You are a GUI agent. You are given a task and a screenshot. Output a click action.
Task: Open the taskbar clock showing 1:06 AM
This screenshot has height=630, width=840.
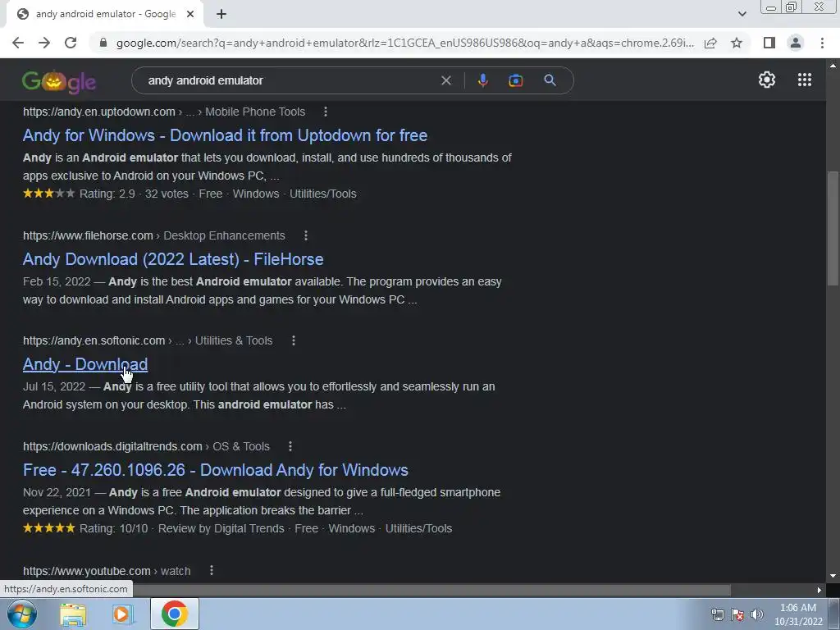tap(798, 614)
